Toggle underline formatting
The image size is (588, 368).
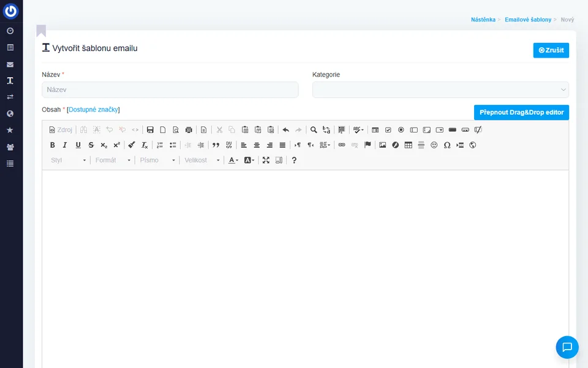pyautogui.click(x=78, y=145)
